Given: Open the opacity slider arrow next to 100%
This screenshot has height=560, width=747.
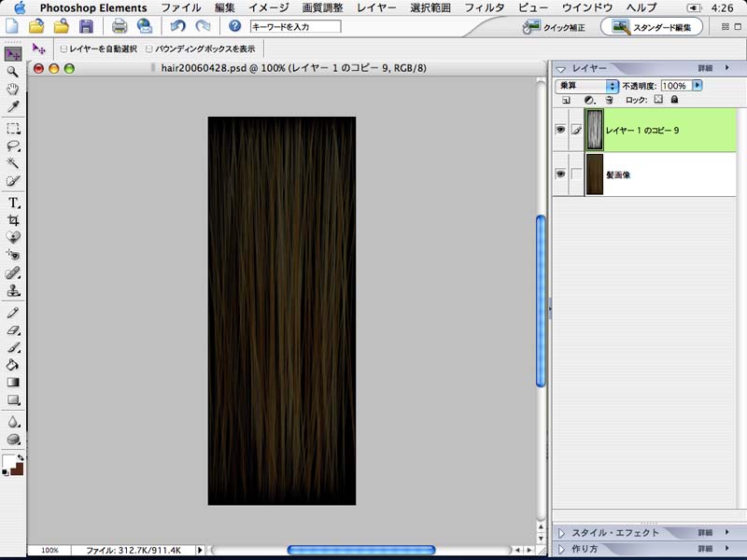Looking at the screenshot, I should pos(698,85).
